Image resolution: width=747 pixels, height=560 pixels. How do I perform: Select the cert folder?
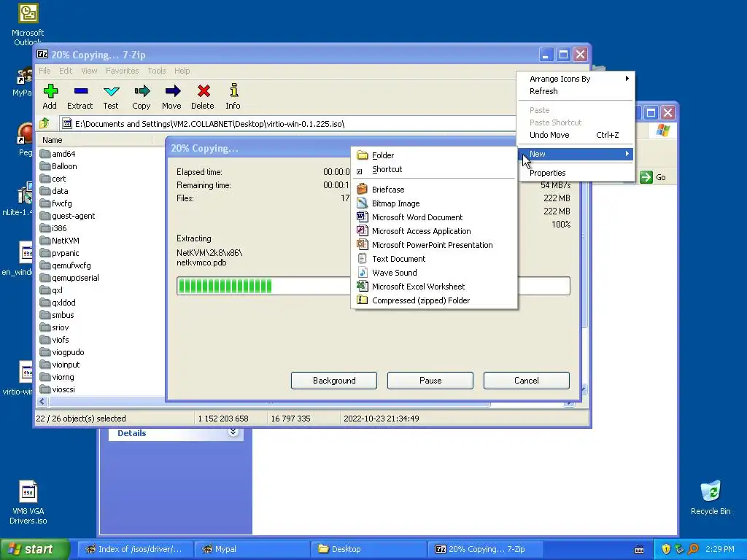[x=53, y=179]
